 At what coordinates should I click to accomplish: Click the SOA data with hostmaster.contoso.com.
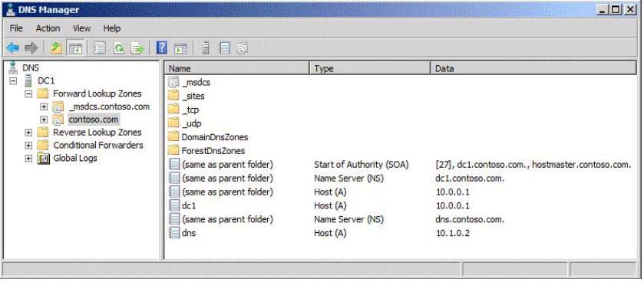[533, 164]
